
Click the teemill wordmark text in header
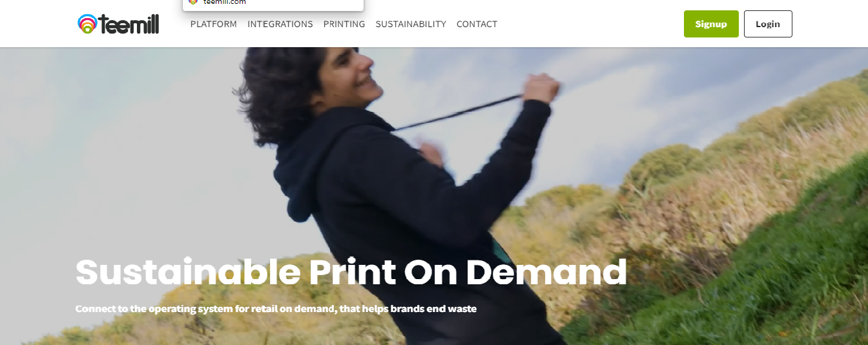(x=129, y=24)
